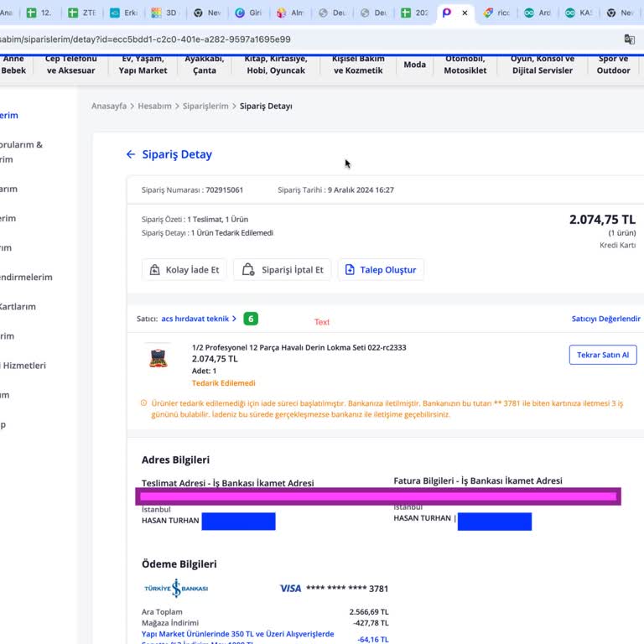Screen dimensions: 644x644
Task: Click the back arrow beside Sipariş Detay
Action: pyautogui.click(x=131, y=154)
